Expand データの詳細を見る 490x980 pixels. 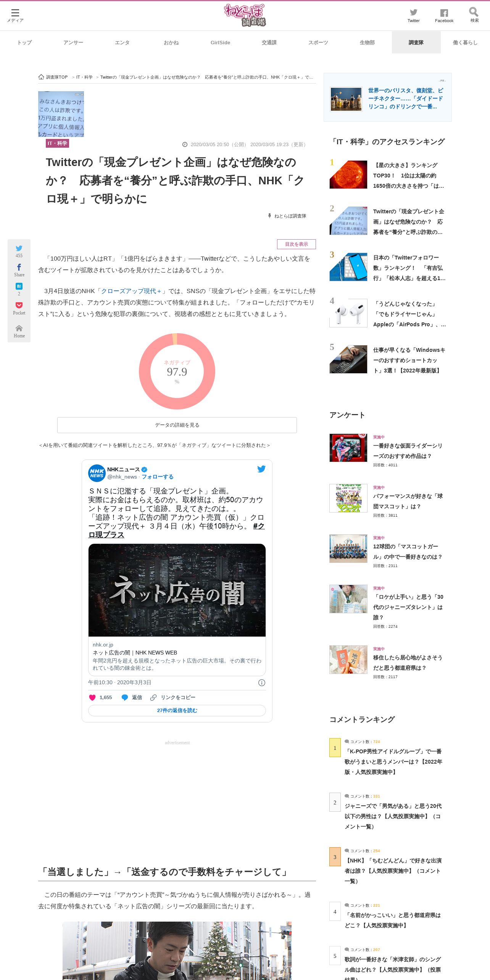pos(177,425)
